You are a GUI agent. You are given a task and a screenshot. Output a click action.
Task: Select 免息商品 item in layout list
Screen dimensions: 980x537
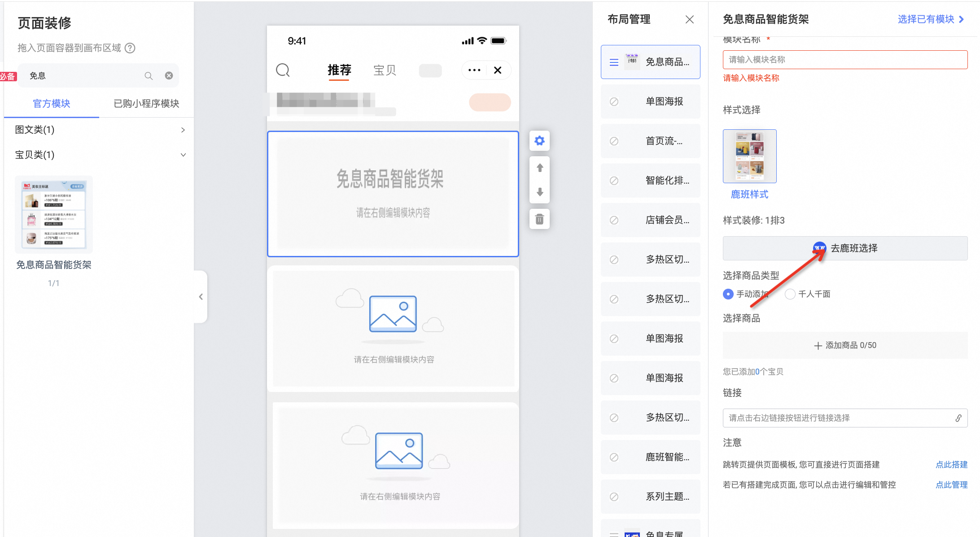point(650,62)
